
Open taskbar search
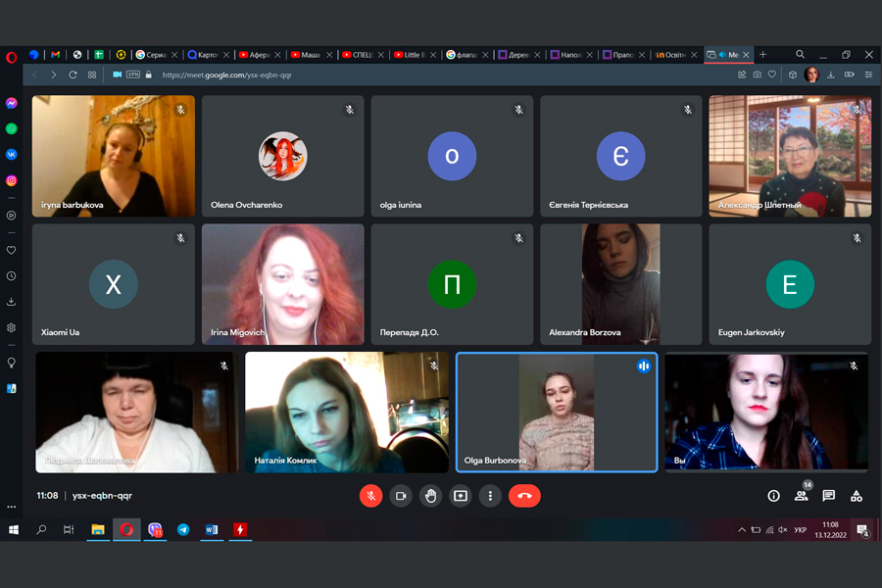point(41,529)
